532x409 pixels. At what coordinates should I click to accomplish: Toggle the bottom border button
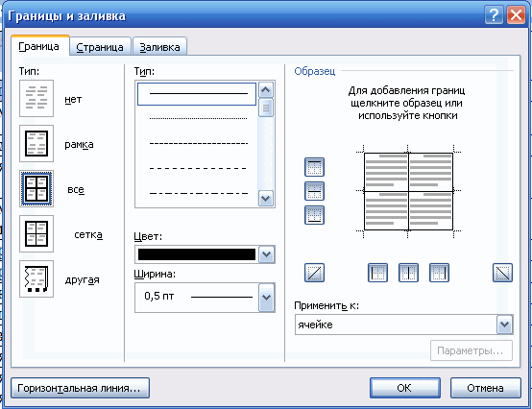pos(314,215)
